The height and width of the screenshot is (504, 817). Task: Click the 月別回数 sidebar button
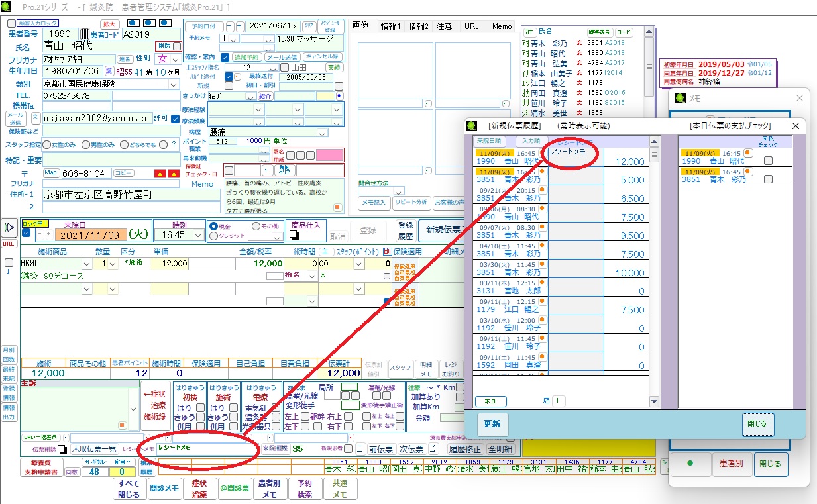tap(9, 354)
